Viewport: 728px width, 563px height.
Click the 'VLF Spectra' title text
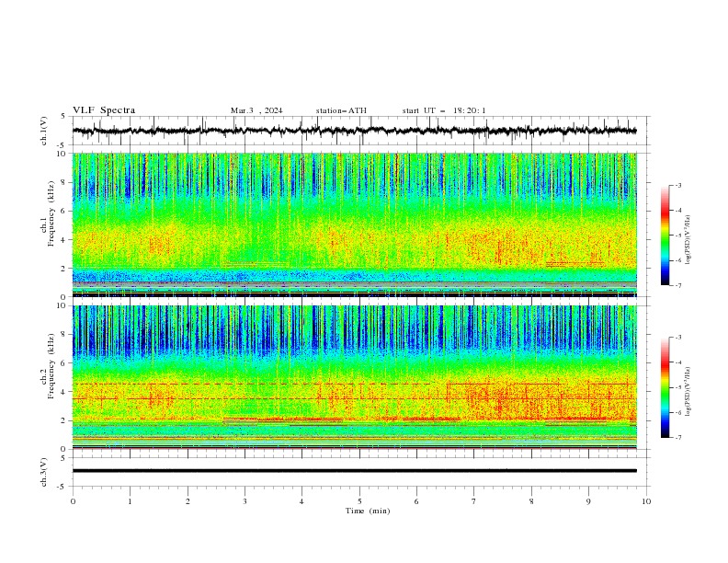pos(104,110)
